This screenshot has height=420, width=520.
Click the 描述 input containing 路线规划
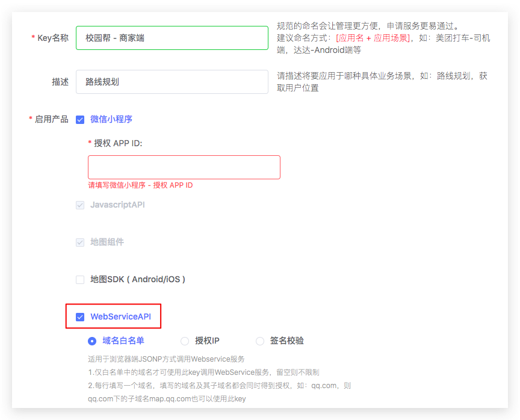pyautogui.click(x=172, y=82)
